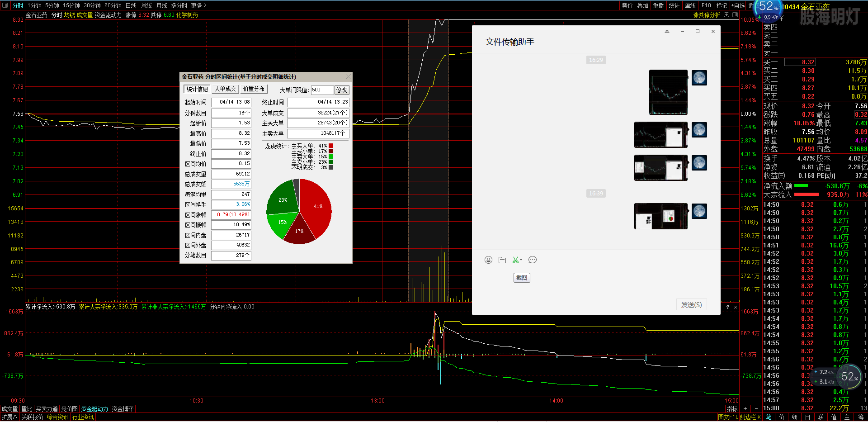
Task: Switch to 价量分布 tab
Action: pyautogui.click(x=254, y=89)
